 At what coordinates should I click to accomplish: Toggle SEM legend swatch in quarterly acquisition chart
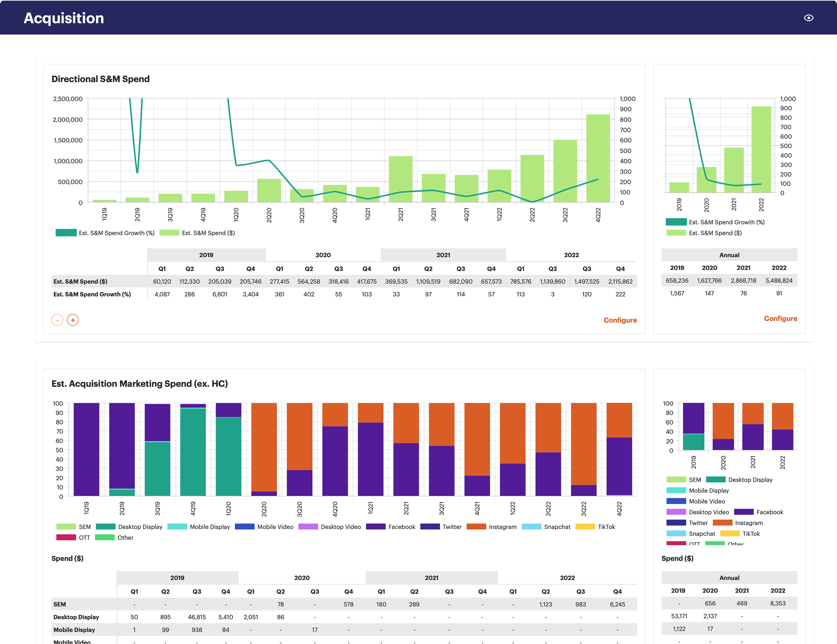click(x=66, y=527)
